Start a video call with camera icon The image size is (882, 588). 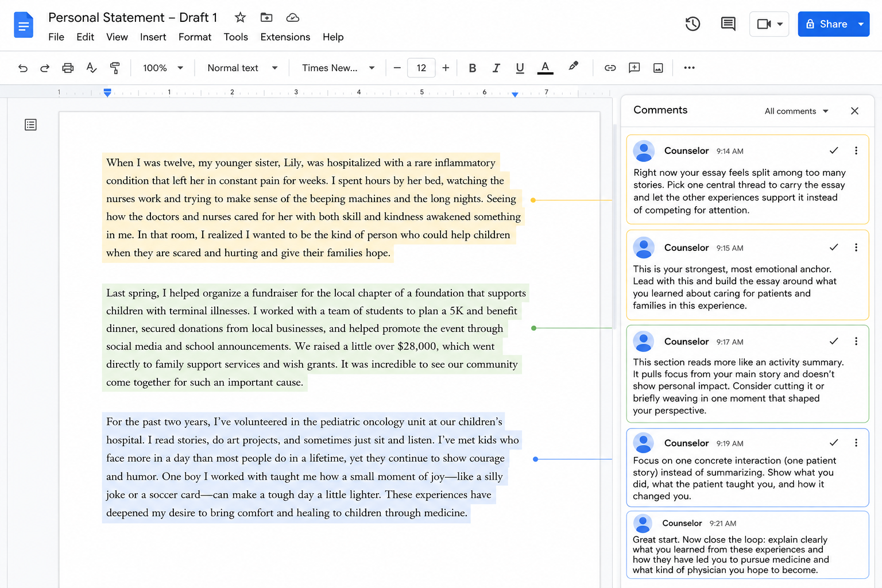[x=764, y=24]
